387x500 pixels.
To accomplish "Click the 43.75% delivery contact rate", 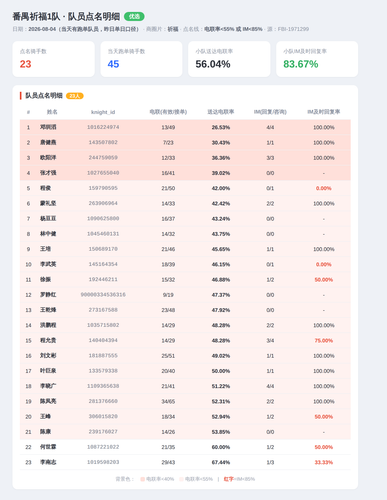I will (x=221, y=234).
